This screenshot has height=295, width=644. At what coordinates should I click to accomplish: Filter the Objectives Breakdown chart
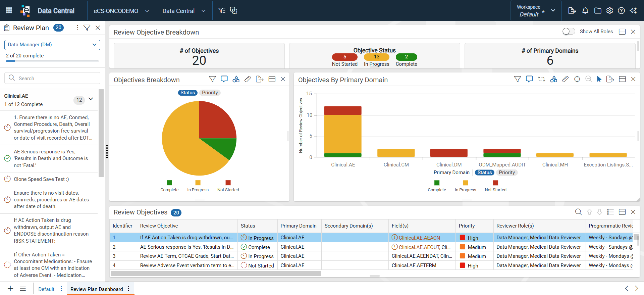tap(212, 79)
